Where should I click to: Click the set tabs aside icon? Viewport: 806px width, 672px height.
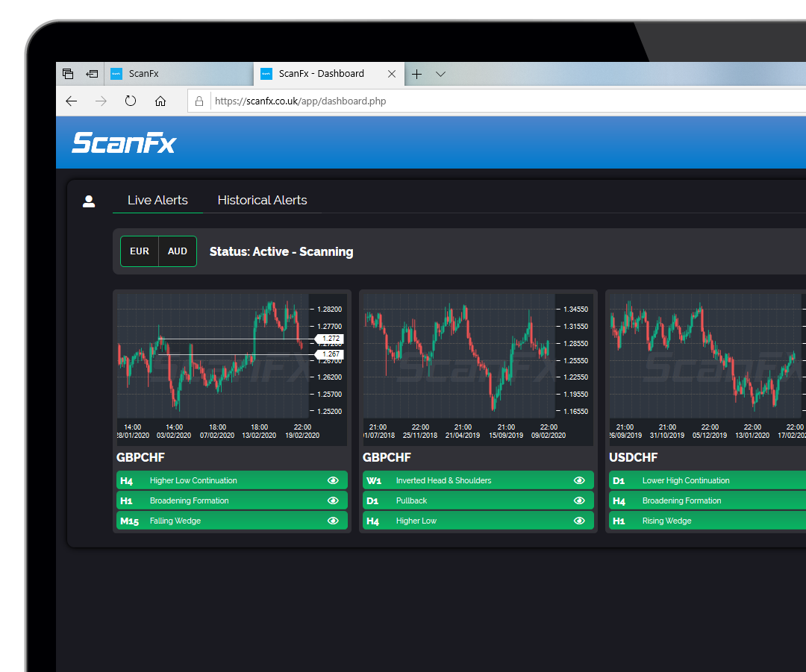[x=93, y=74]
